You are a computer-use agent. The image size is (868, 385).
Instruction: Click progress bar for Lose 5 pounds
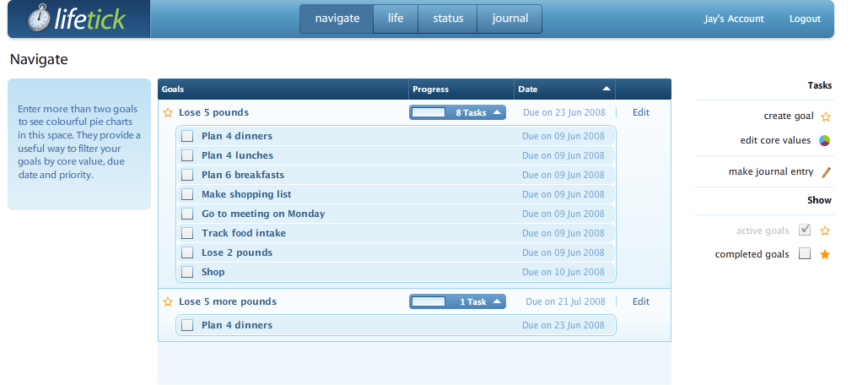click(x=429, y=112)
